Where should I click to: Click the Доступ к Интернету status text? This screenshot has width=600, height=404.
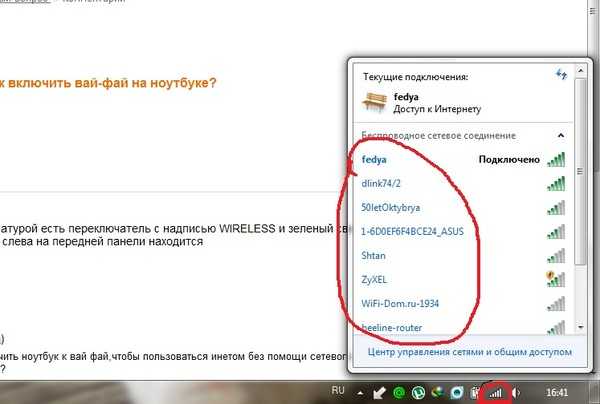[437, 109]
